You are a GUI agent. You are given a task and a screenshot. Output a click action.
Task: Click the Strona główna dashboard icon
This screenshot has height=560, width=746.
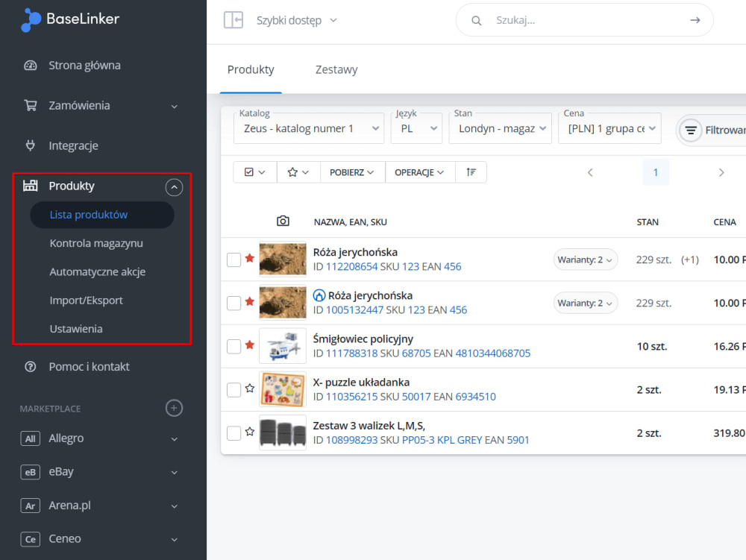(x=31, y=65)
